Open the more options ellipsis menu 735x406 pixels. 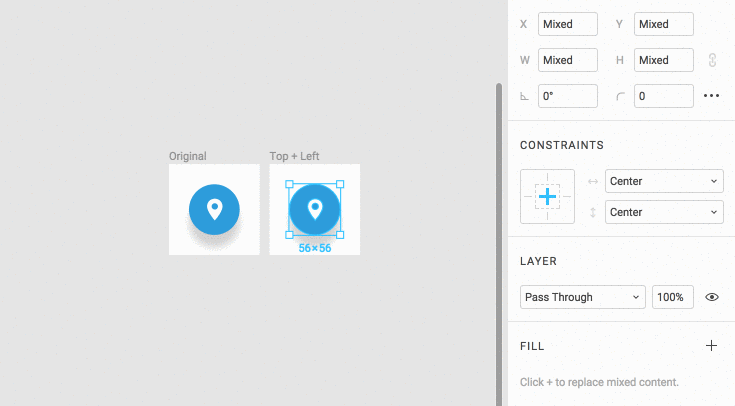[712, 96]
